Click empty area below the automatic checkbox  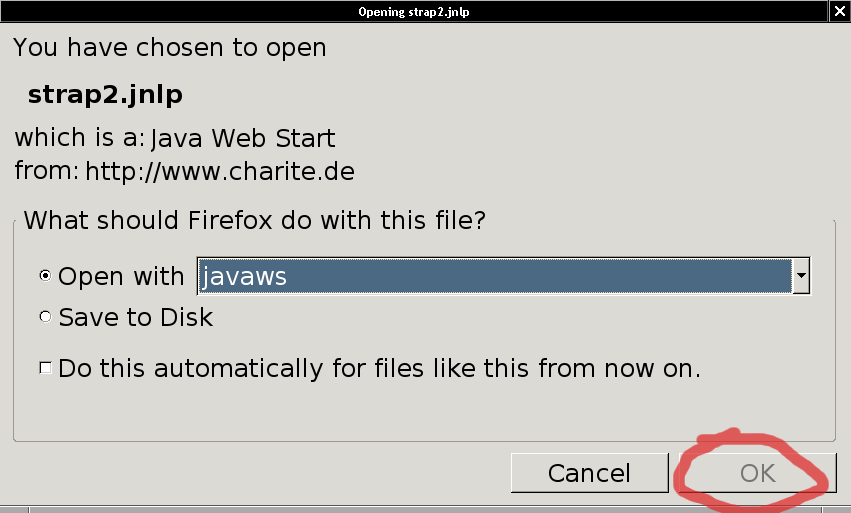pos(400,410)
